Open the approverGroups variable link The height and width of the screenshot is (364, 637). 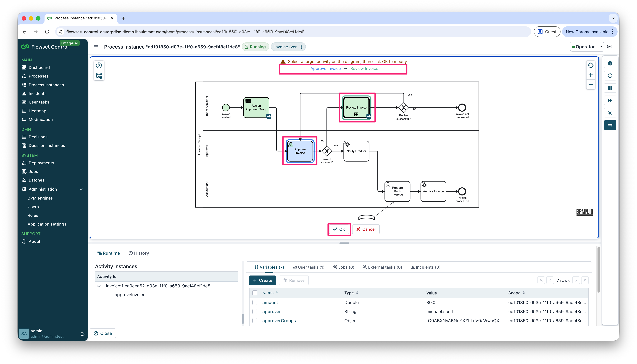pyautogui.click(x=279, y=320)
